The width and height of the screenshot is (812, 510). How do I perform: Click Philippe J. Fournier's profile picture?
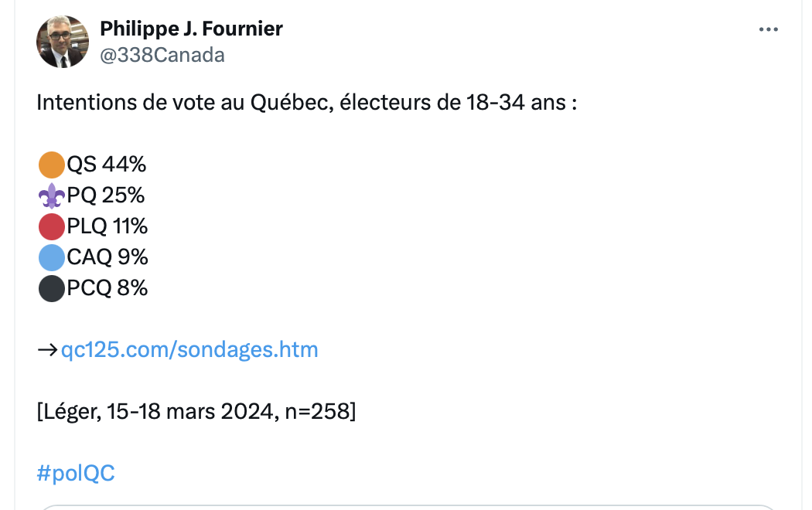(x=63, y=42)
